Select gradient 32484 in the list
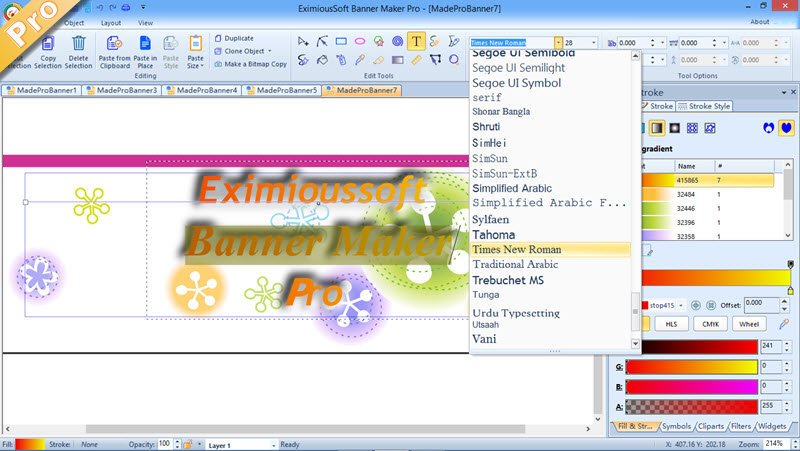800x451 pixels. (x=708, y=194)
